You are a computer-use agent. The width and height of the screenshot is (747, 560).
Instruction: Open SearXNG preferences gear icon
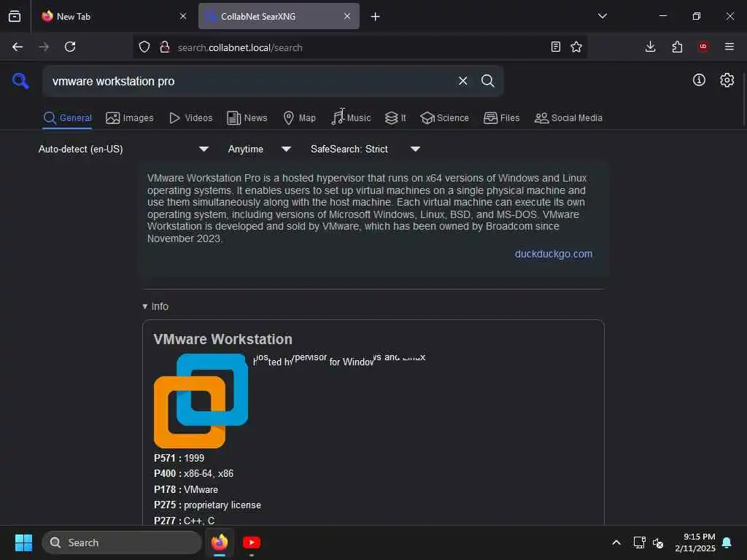click(x=727, y=80)
